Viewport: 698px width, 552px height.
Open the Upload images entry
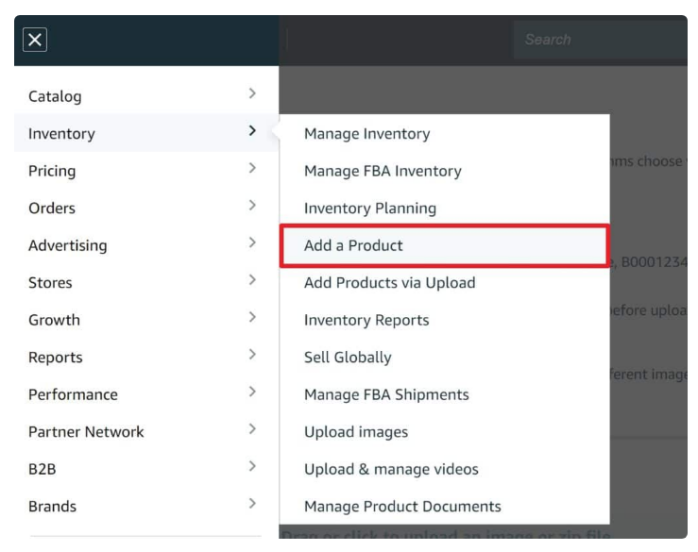[444, 432]
